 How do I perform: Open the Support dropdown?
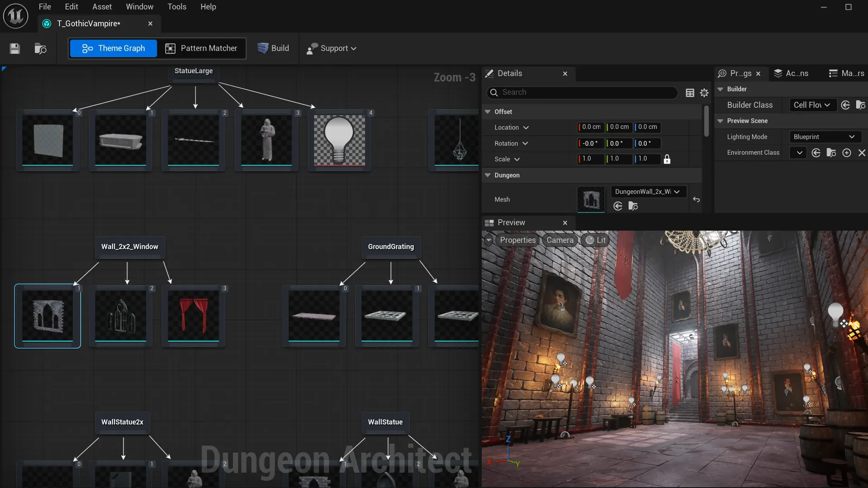[331, 48]
